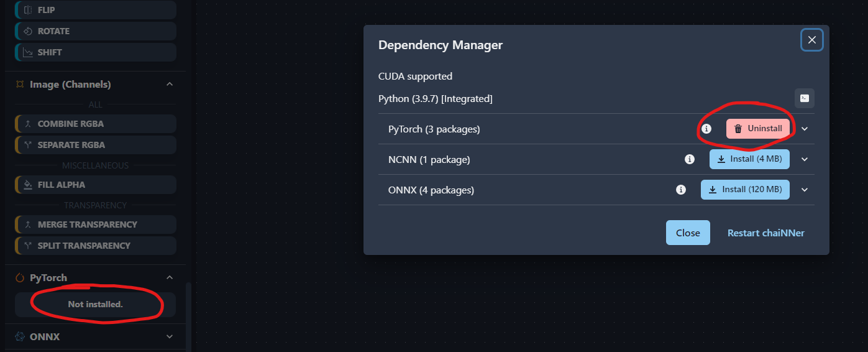Expand the ONNX packages chevron

coord(805,190)
